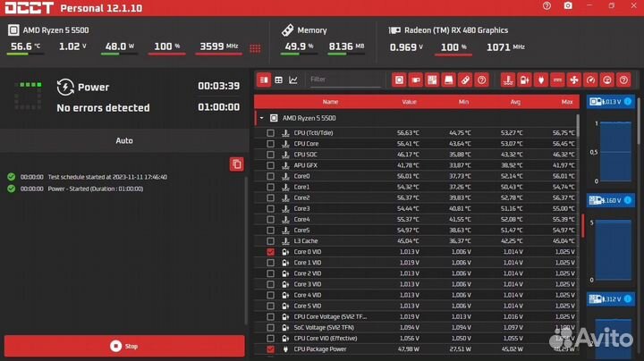Uncheck the CPU Package Power checkbox

pyautogui.click(x=270, y=349)
